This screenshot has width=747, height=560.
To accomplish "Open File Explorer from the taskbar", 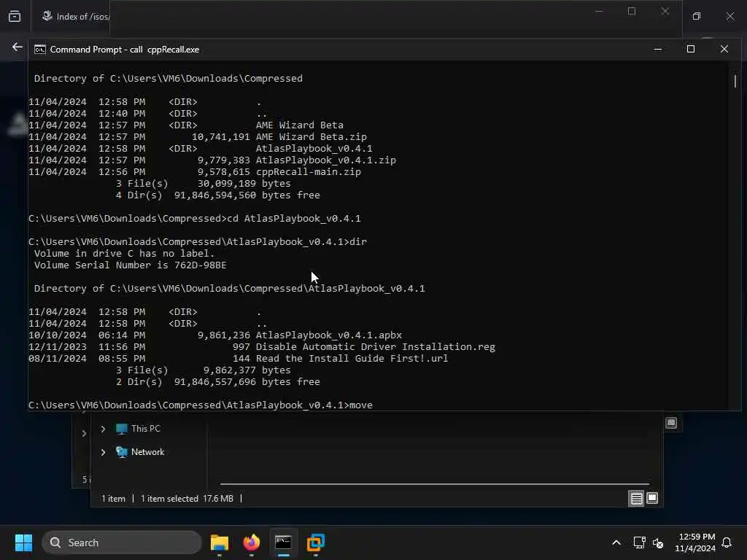I will click(220, 542).
